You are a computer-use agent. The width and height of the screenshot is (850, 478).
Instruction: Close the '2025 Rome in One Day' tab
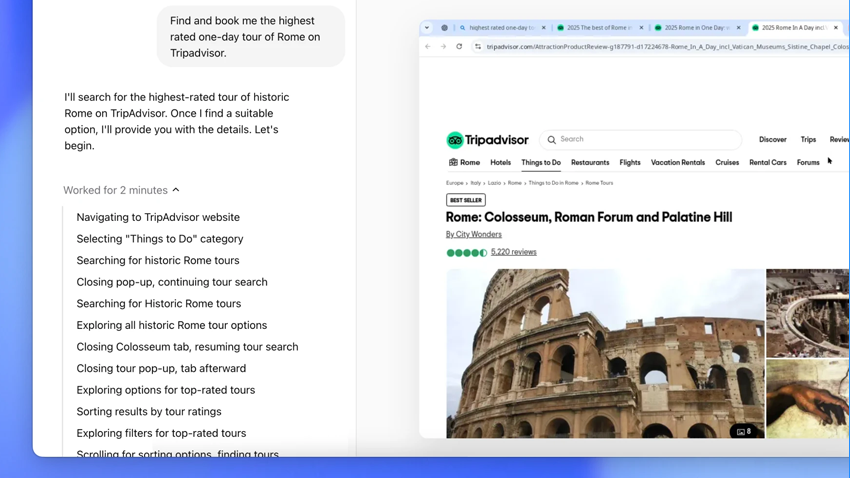coord(738,28)
